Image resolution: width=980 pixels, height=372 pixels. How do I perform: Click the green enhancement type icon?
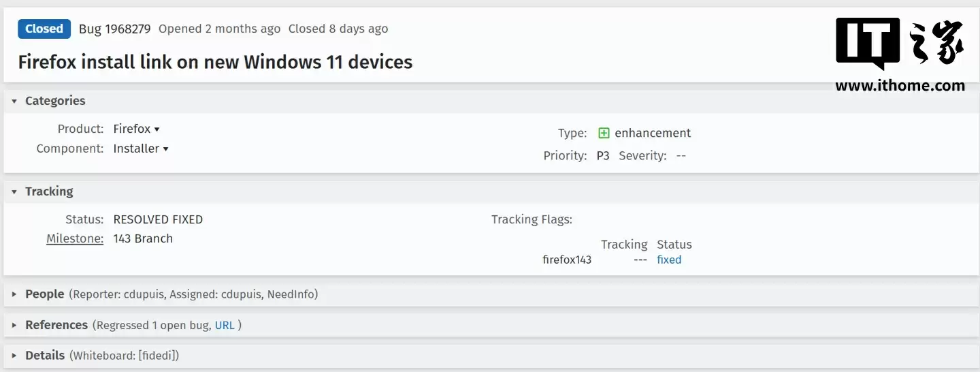pos(604,133)
